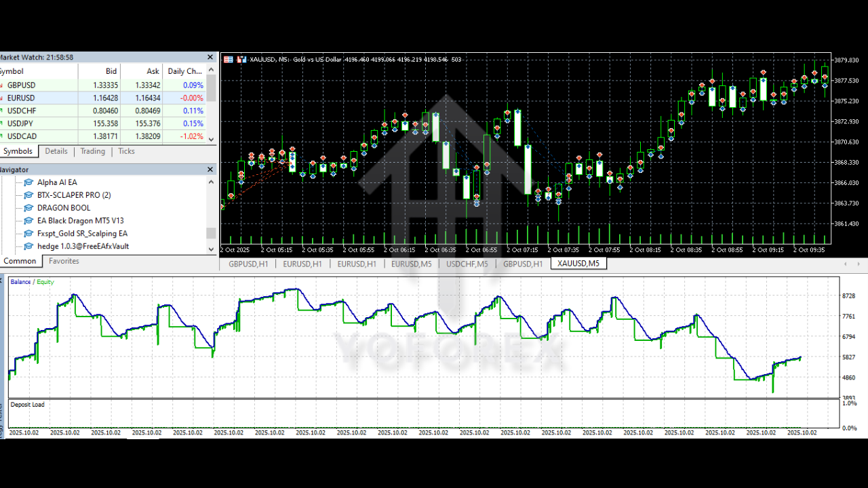Viewport: 868px width, 488px height.
Task: Sort by the Daily Change column header
Action: coord(184,71)
